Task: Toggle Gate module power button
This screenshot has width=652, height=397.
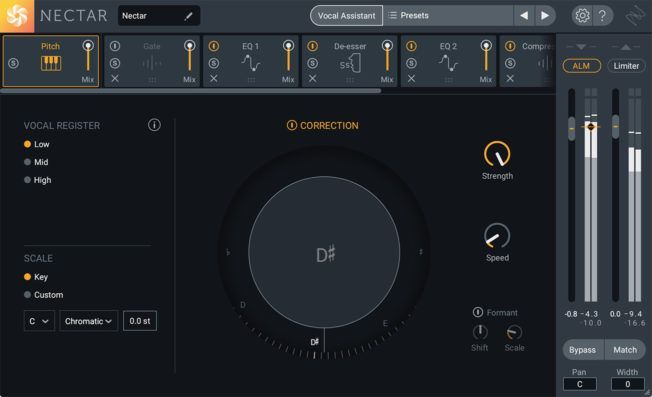Action: (x=115, y=46)
